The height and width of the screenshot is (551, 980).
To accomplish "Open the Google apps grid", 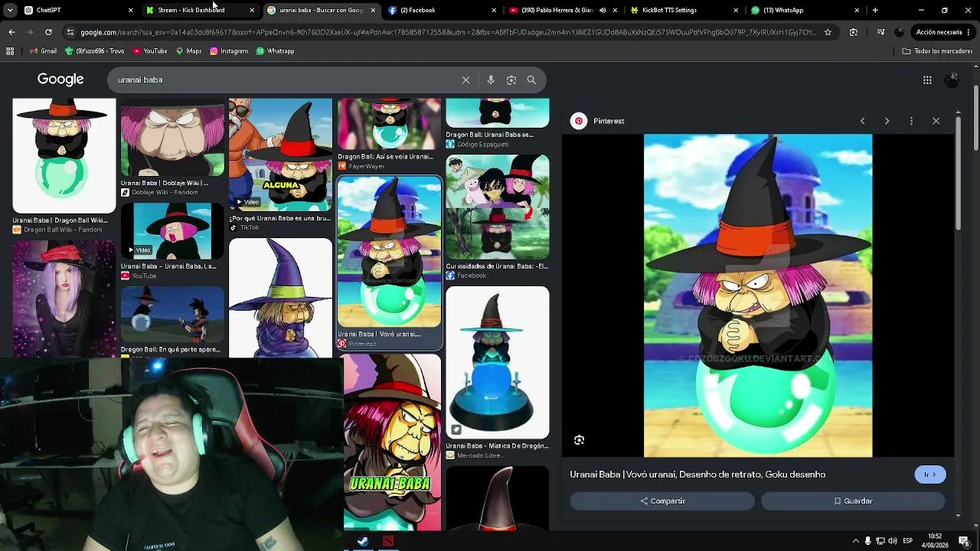I will tap(927, 80).
